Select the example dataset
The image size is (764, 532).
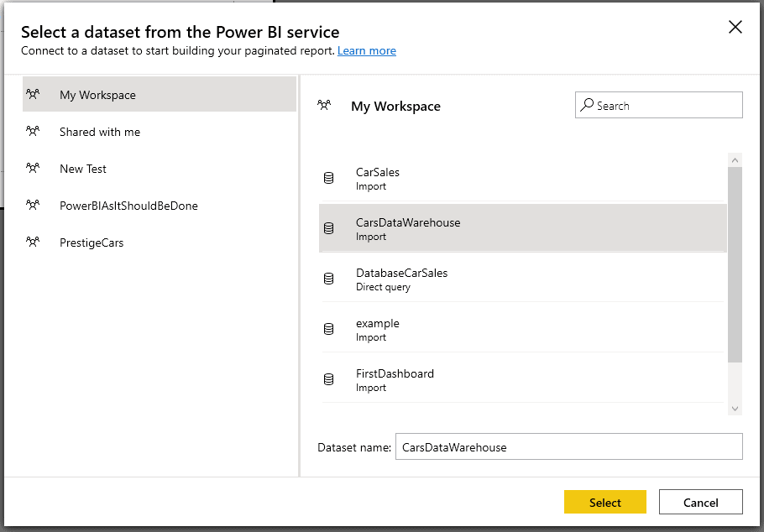click(x=523, y=329)
